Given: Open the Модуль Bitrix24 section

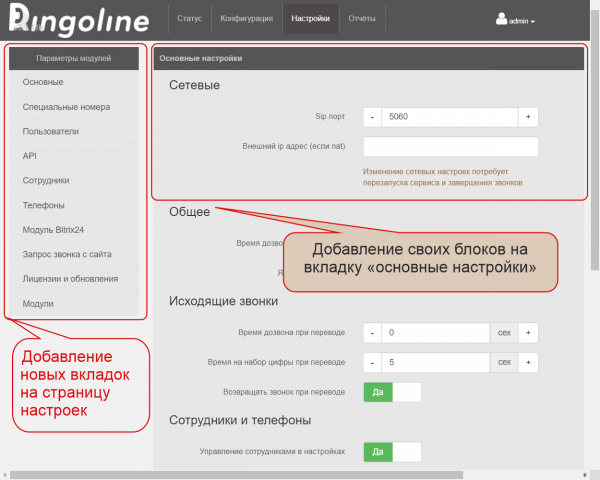Looking at the screenshot, I should [x=62, y=229].
